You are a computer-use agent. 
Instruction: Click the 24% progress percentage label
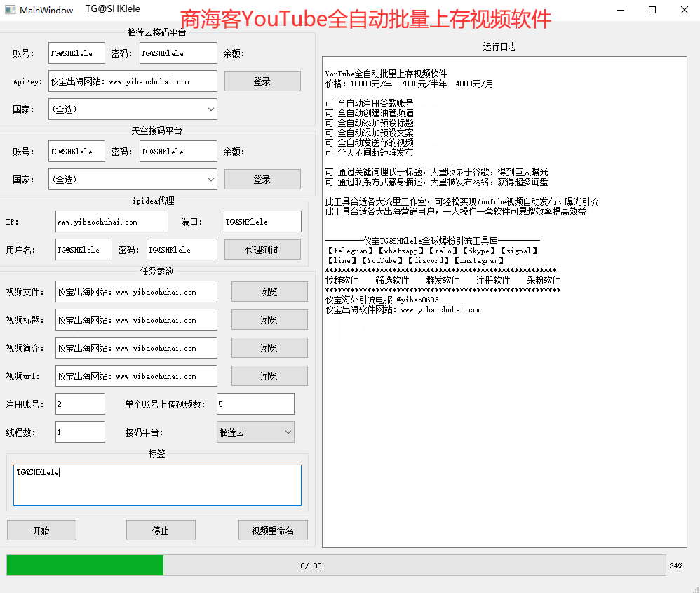point(676,566)
